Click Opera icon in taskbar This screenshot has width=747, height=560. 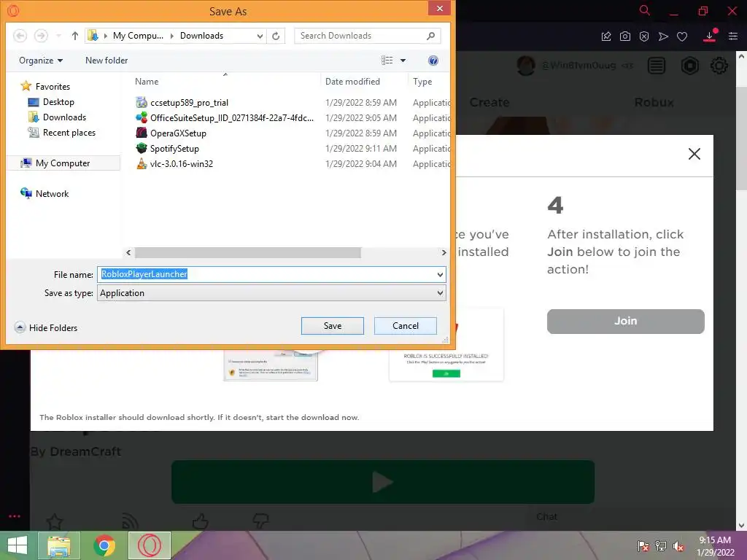coord(149,545)
